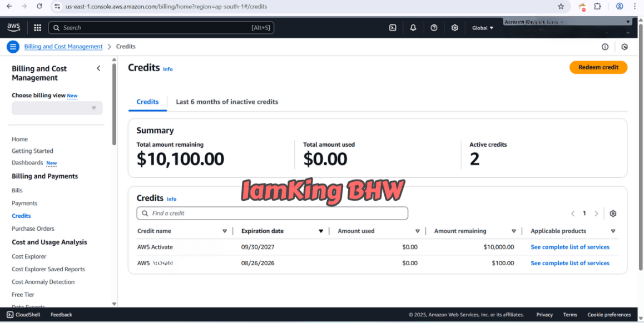The width and height of the screenshot is (644, 323).
Task: Open the Terms link in footer
Action: [x=570, y=315]
